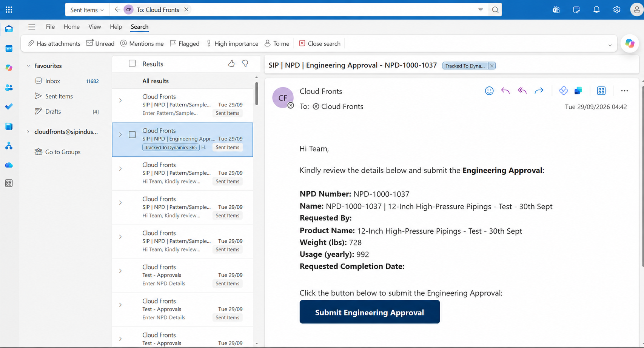Switch to the Home tab

point(72,26)
